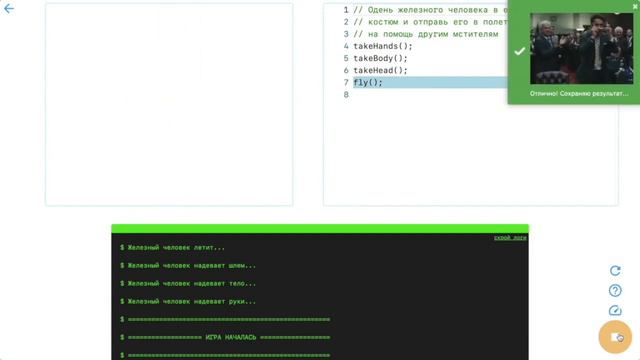Open the celebration image in the notification
Viewport: 640px width, 360px height.
(x=582, y=48)
